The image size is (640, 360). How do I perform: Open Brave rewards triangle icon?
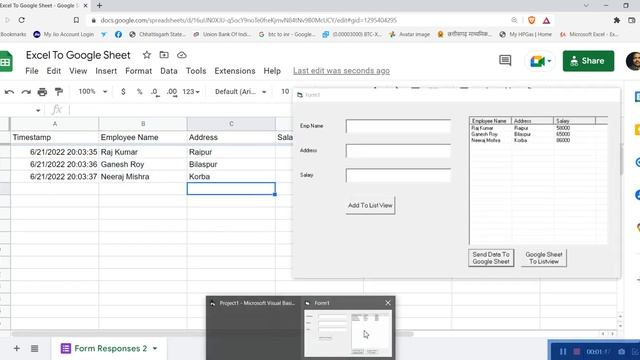point(547,20)
